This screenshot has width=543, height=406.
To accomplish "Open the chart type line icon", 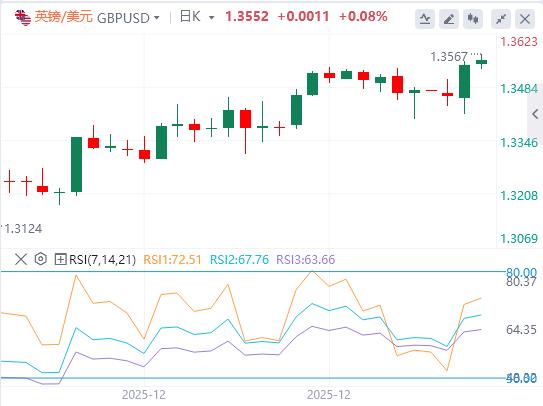I will click(x=425, y=19).
